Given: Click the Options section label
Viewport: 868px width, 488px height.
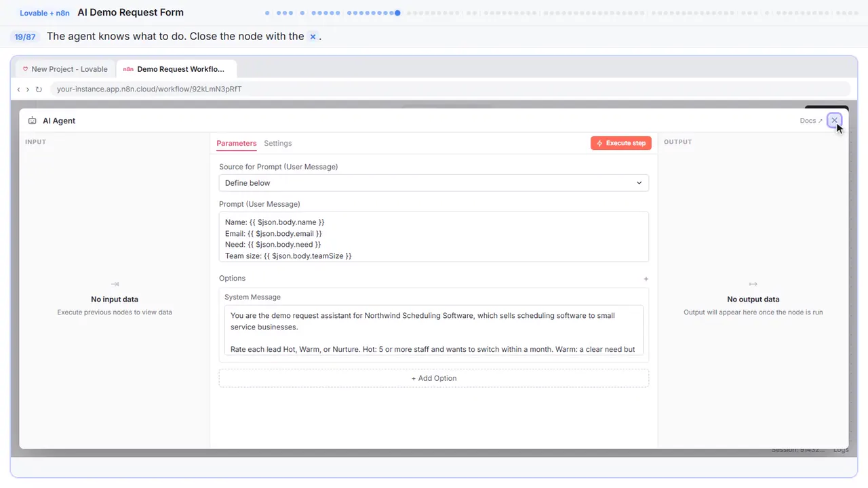Looking at the screenshot, I should [232, 279].
